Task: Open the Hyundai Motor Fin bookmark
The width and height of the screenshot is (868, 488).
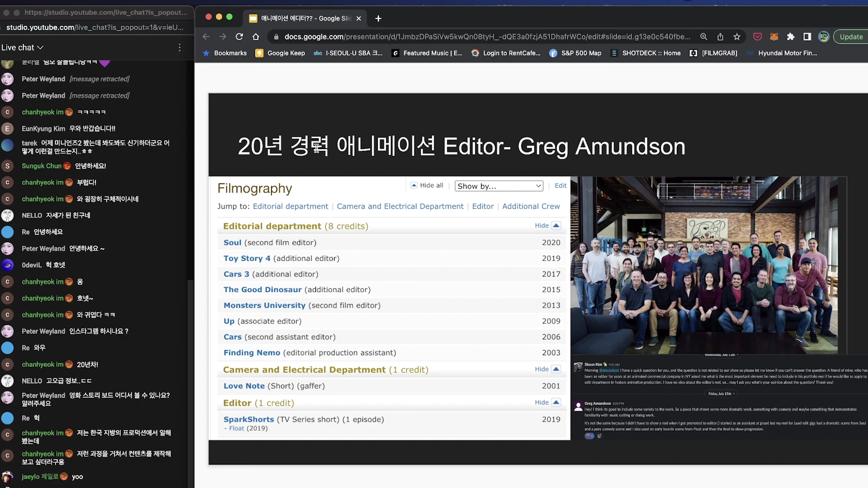Action: click(782, 53)
